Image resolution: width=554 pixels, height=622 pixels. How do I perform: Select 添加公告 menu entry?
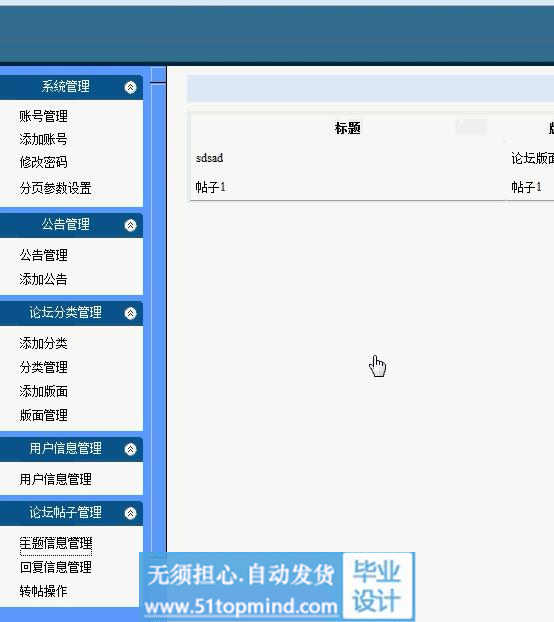pos(44,279)
